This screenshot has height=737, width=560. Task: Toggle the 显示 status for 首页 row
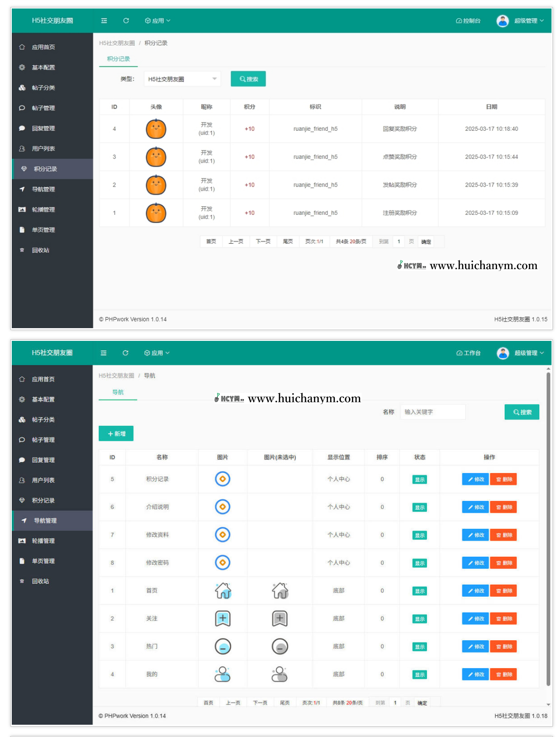pos(419,591)
